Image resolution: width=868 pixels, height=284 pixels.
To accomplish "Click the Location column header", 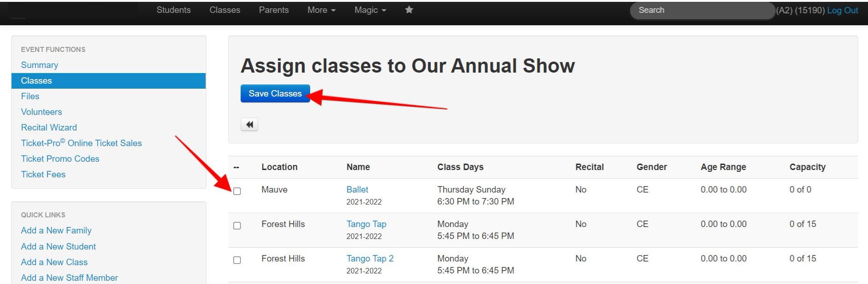I will pos(279,167).
